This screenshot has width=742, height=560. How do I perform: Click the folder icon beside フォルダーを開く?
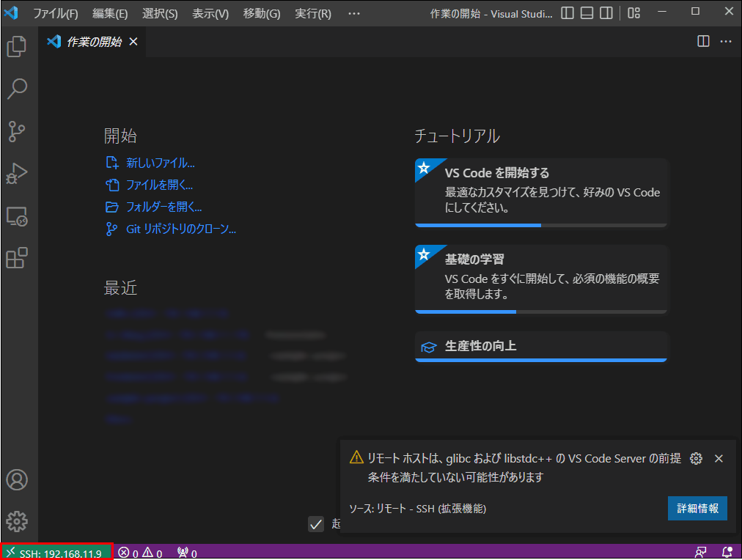(x=111, y=207)
